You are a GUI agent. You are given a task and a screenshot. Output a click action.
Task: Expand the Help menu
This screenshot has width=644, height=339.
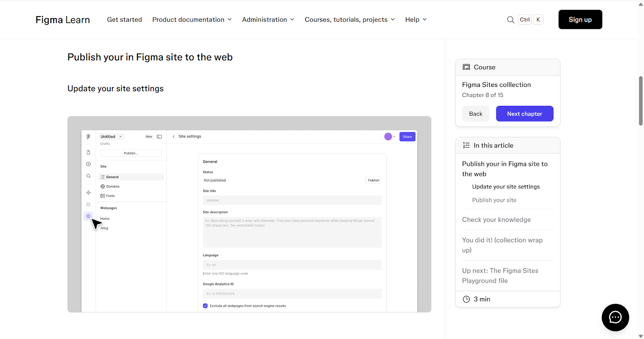point(416,20)
